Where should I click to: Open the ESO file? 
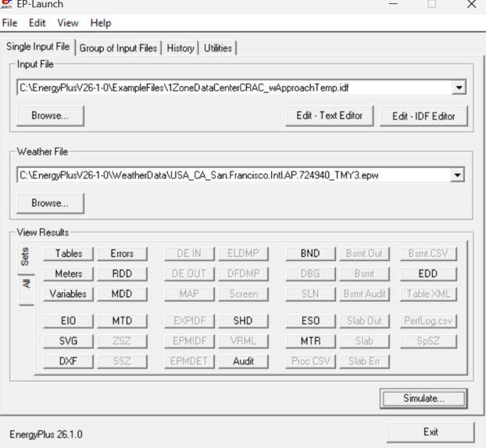(310, 321)
